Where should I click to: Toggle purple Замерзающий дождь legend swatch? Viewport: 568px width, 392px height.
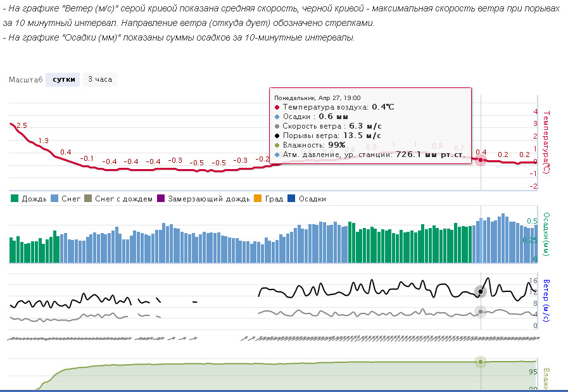click(x=161, y=199)
